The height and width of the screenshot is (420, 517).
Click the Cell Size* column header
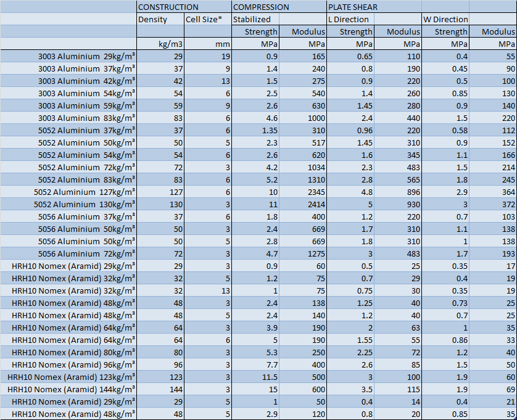tap(208, 19)
